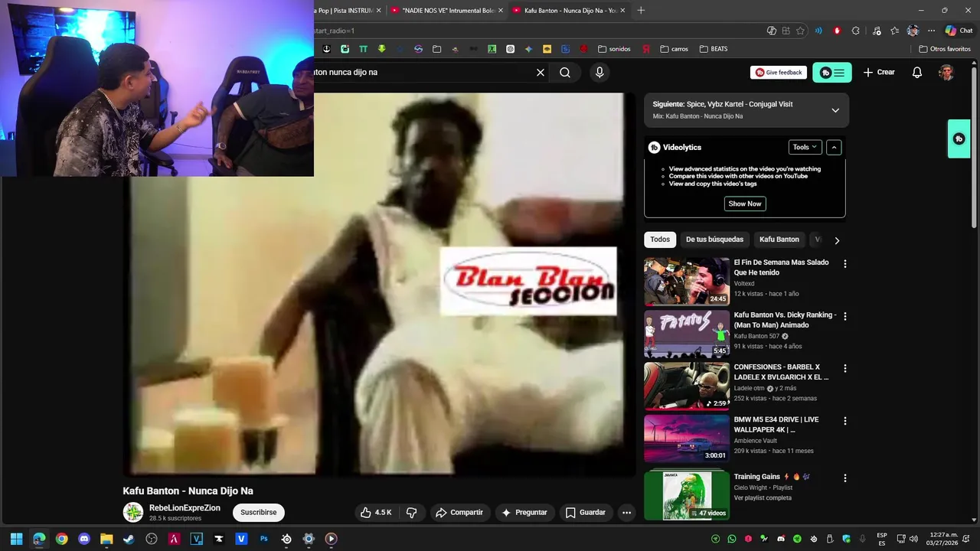Select the Todos filter chip

tap(660, 240)
